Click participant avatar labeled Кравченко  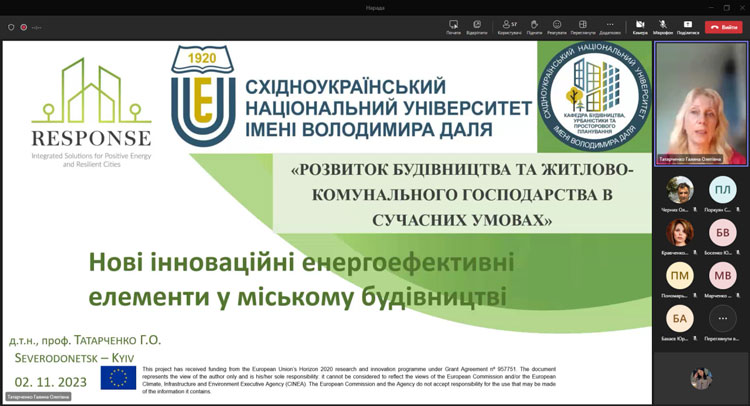pyautogui.click(x=680, y=233)
